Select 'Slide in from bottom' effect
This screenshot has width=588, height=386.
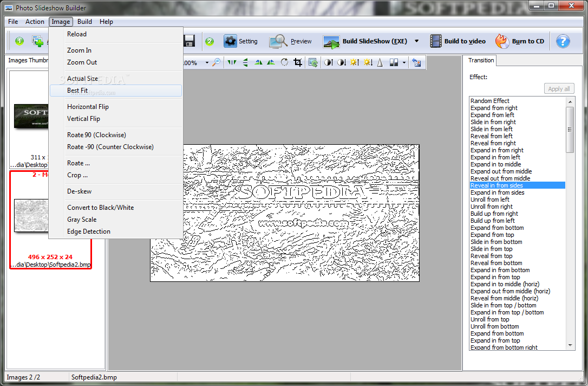pos(518,242)
